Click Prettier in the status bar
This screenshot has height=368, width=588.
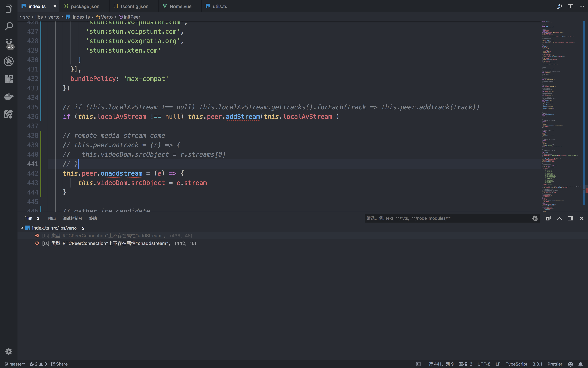click(x=555, y=364)
